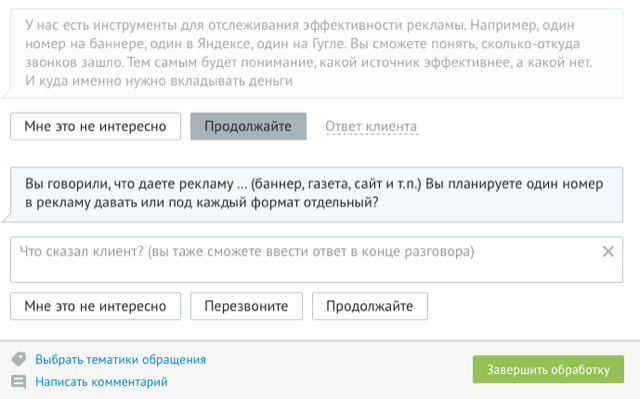The image size is (640, 399).
Task: Click the lower white Продолжайте button
Action: click(370, 306)
